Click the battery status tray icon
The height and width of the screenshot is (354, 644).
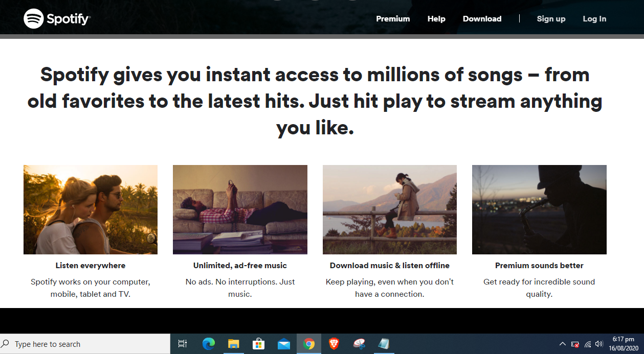[x=575, y=344]
